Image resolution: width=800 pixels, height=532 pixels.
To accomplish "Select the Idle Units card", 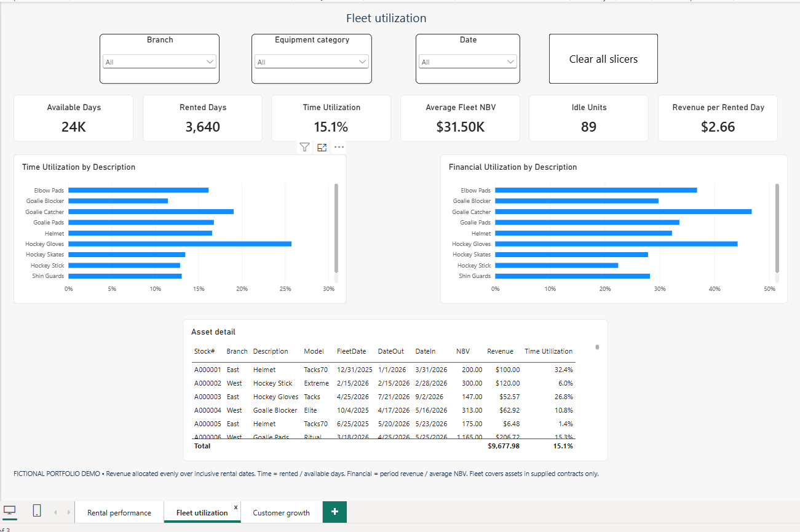I will pos(589,118).
